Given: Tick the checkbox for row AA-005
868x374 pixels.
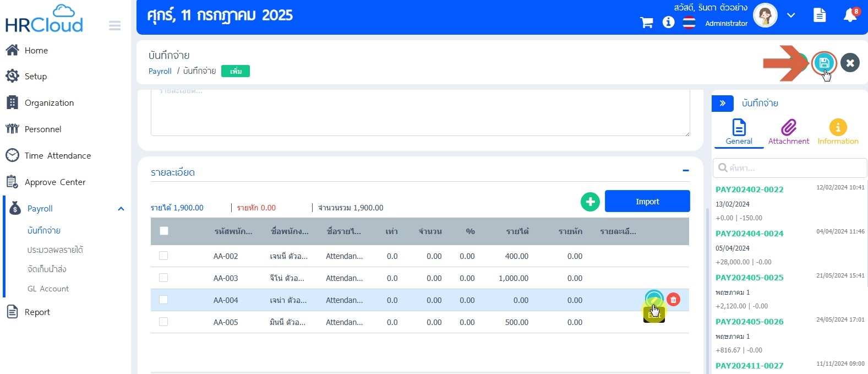Looking at the screenshot, I should click(163, 322).
